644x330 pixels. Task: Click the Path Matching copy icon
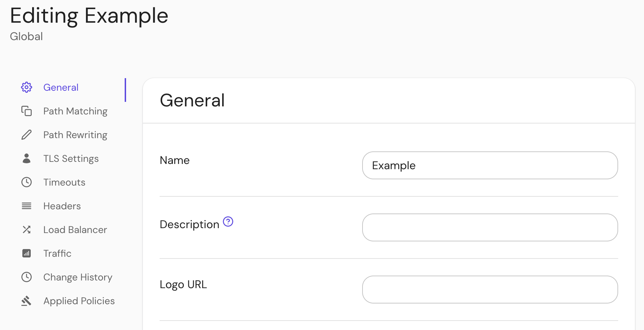[27, 111]
